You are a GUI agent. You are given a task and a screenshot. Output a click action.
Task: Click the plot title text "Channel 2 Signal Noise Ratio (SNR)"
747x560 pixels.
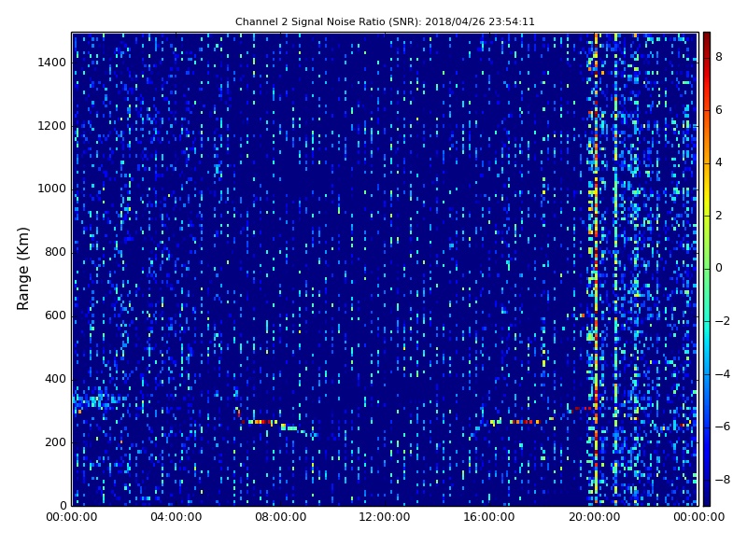[x=326, y=21]
